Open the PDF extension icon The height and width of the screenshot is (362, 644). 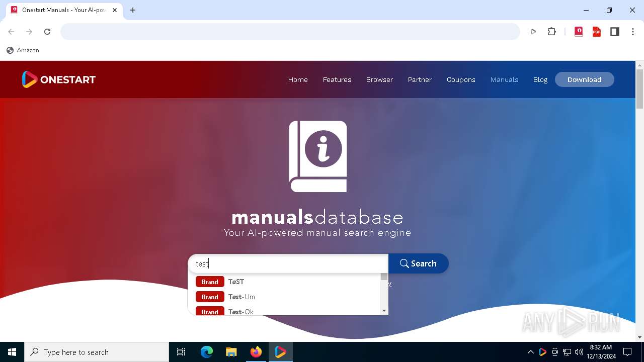597,32
